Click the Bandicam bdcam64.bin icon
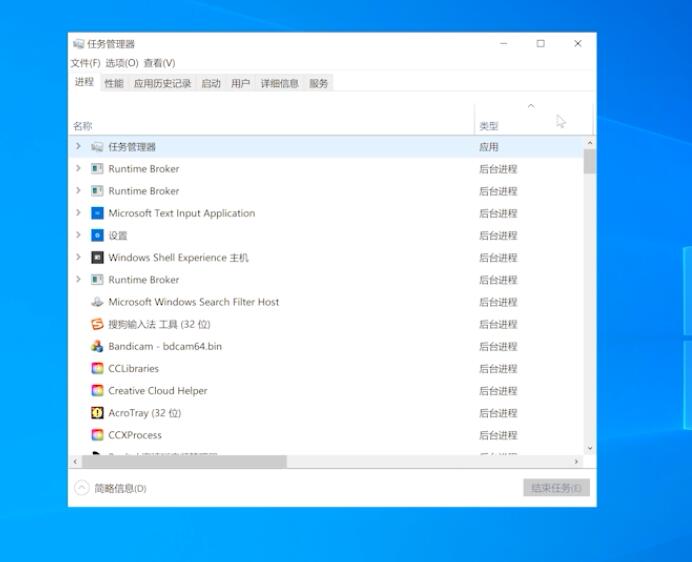Viewport: 692px width, 562px height. pos(97,346)
